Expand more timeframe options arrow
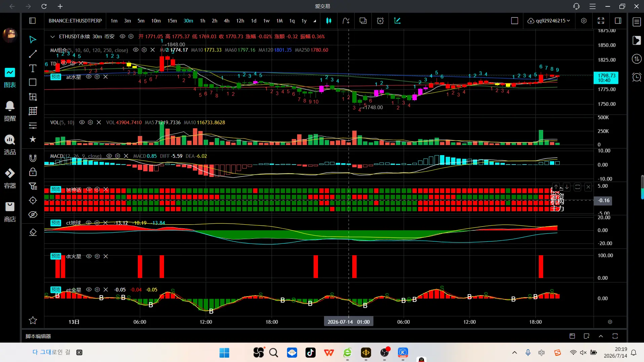Screen dimensions: 644x362 tap(315, 21)
